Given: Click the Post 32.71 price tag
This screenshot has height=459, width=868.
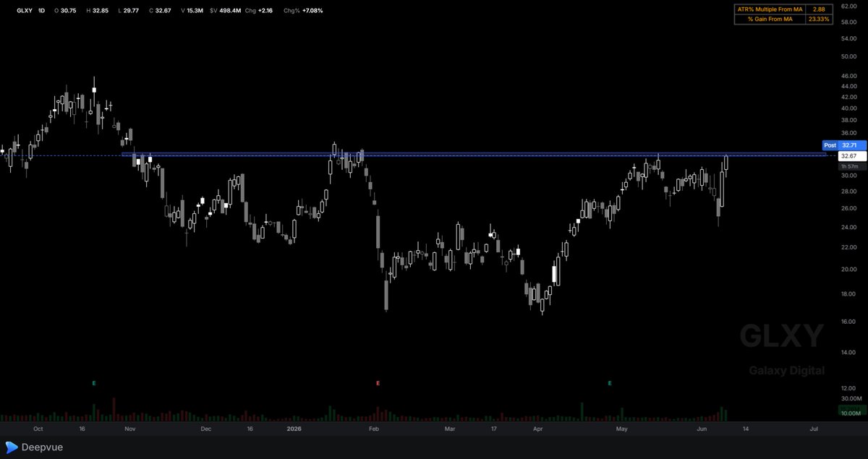Looking at the screenshot, I should click(844, 145).
